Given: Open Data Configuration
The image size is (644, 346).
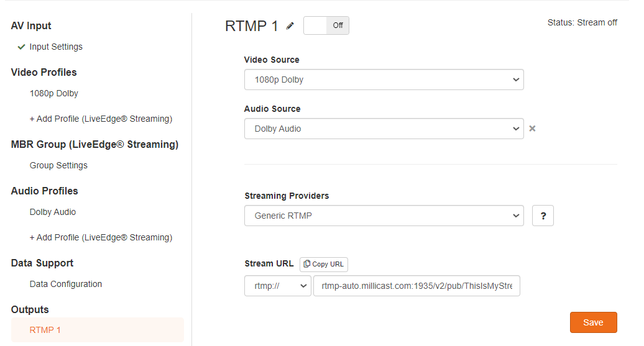Looking at the screenshot, I should [66, 284].
